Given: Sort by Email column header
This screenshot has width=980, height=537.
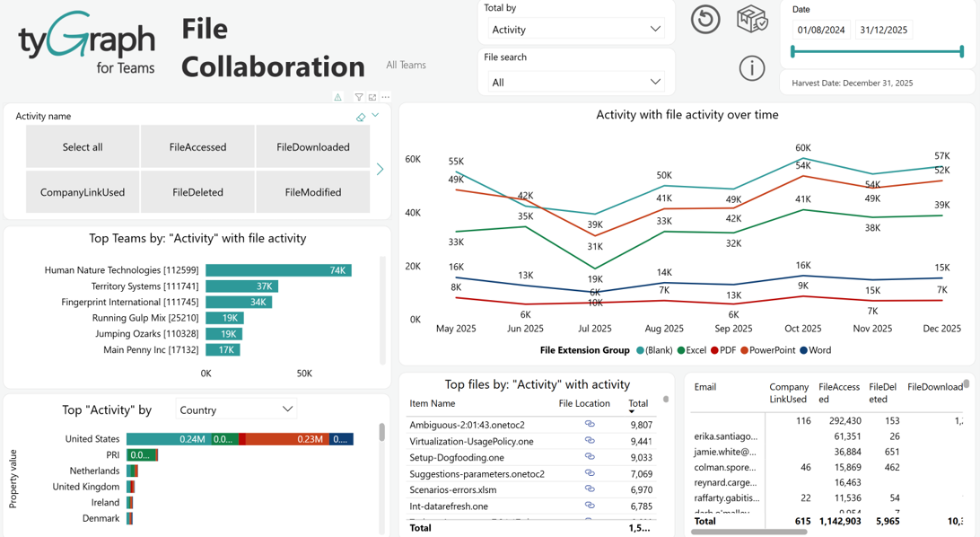Looking at the screenshot, I should [x=705, y=387].
